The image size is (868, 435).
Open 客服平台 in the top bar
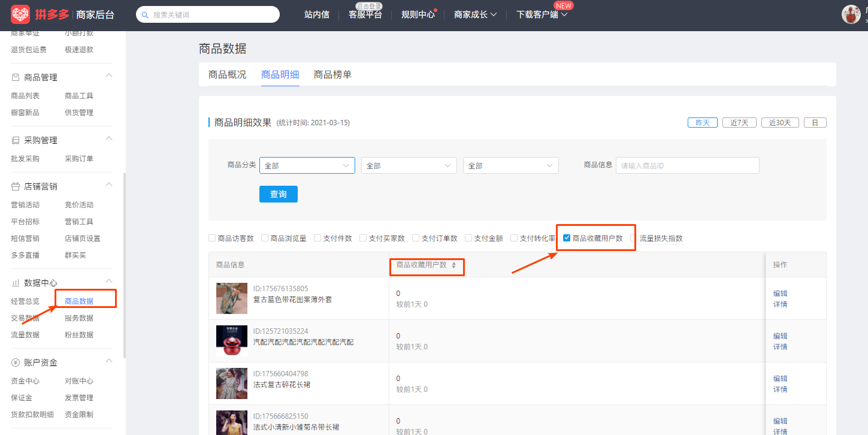[365, 14]
